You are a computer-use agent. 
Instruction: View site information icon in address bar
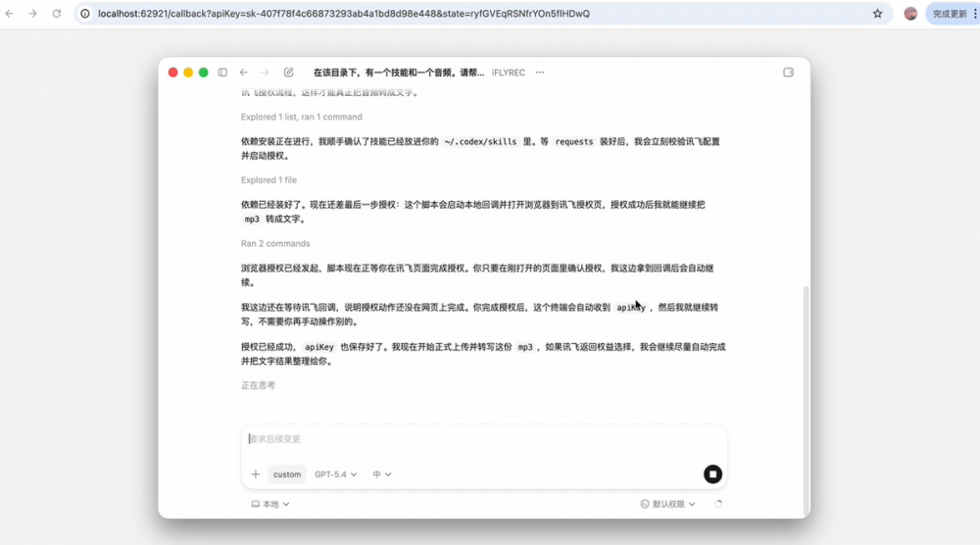coord(85,13)
